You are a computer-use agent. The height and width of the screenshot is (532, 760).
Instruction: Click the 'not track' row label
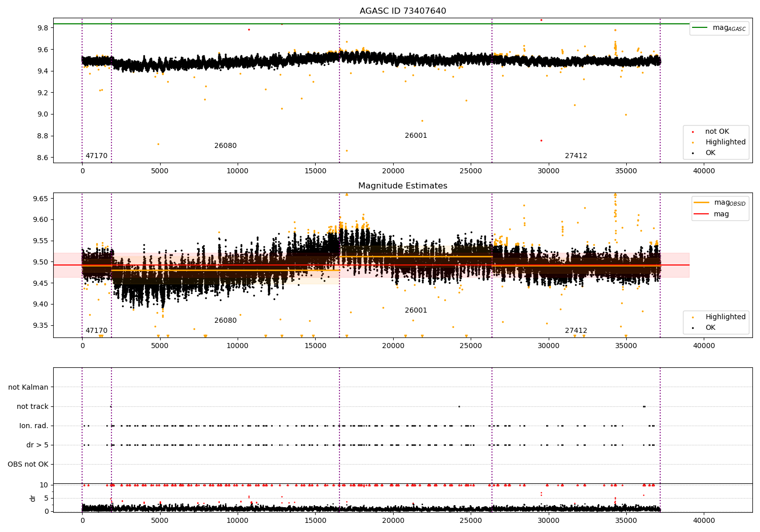tap(32, 406)
